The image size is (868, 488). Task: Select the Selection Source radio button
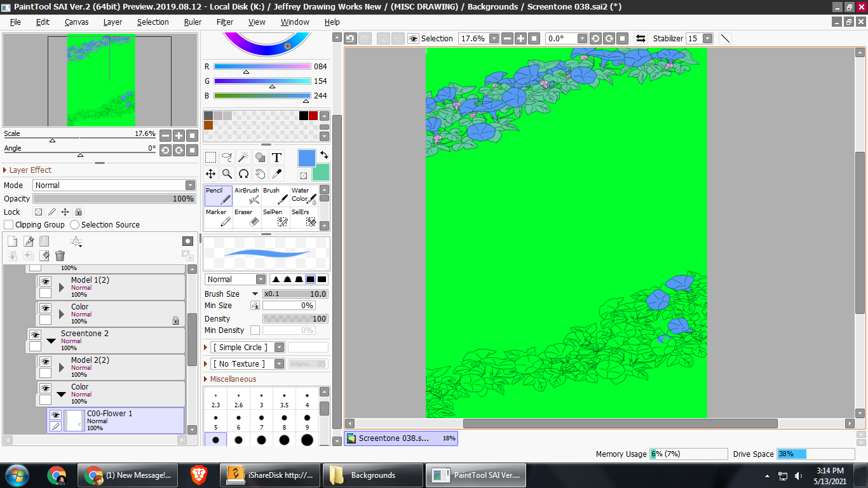click(x=75, y=225)
